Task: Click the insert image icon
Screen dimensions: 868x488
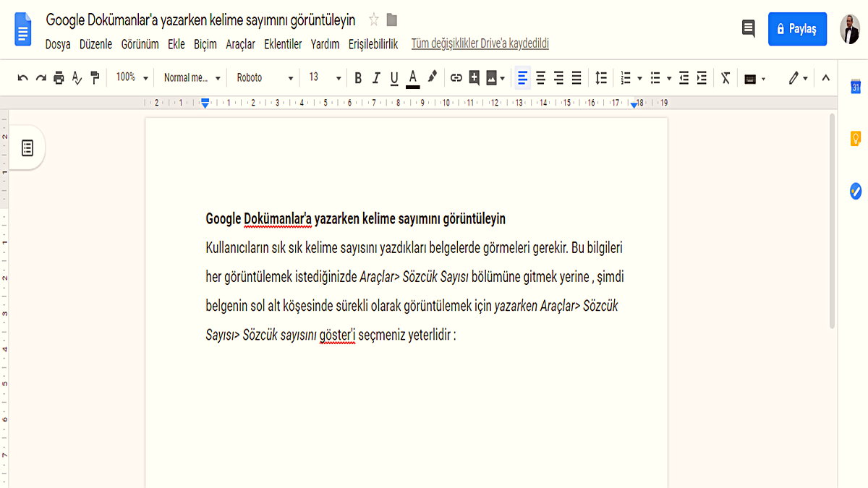Action: click(492, 78)
